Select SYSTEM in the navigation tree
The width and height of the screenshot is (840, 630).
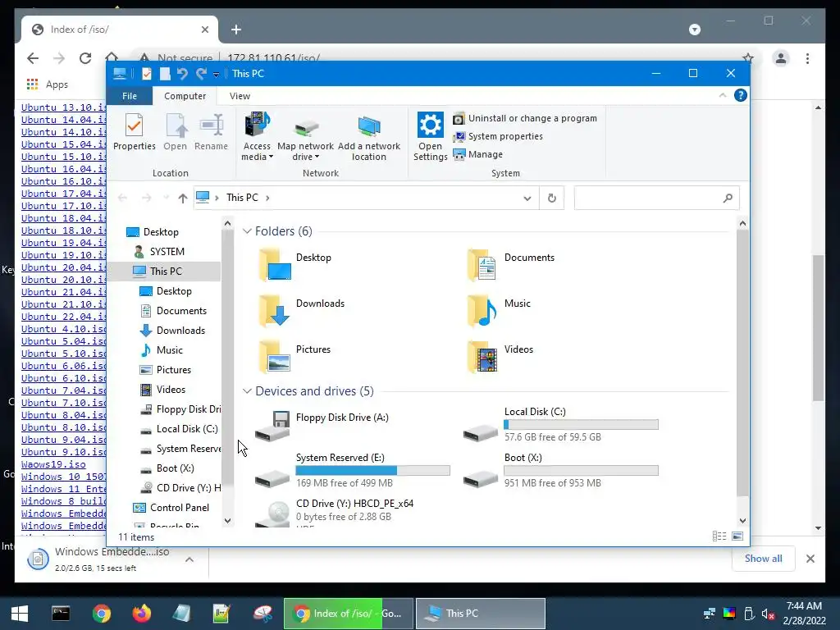[x=167, y=252]
